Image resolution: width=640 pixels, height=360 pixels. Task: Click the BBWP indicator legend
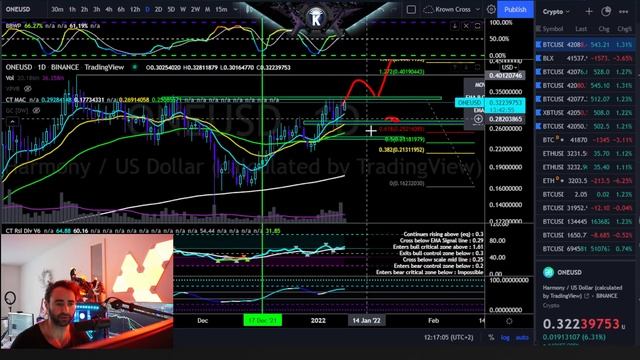coord(13,26)
